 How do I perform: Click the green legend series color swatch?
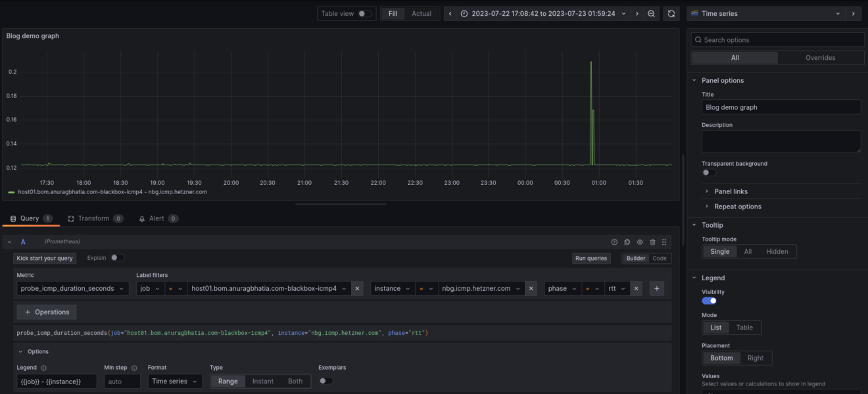11,193
